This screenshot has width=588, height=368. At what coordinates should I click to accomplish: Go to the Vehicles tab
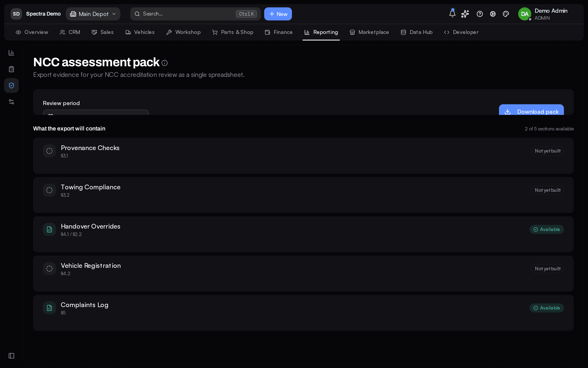pos(140,32)
